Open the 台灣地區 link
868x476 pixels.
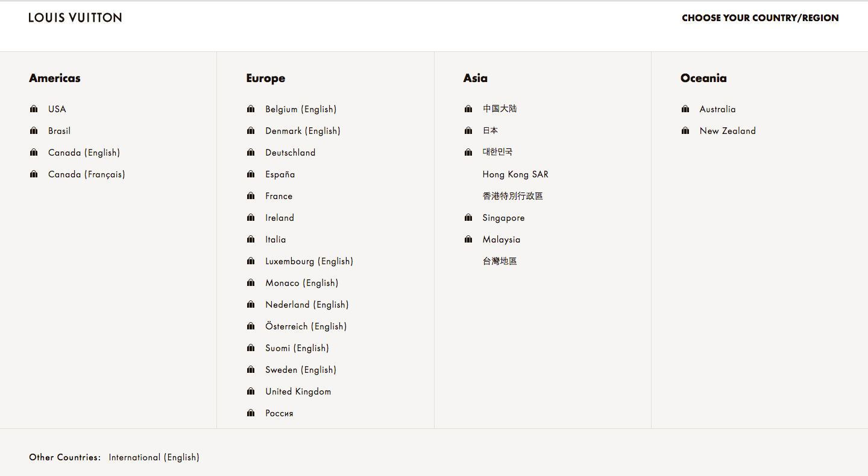point(500,261)
